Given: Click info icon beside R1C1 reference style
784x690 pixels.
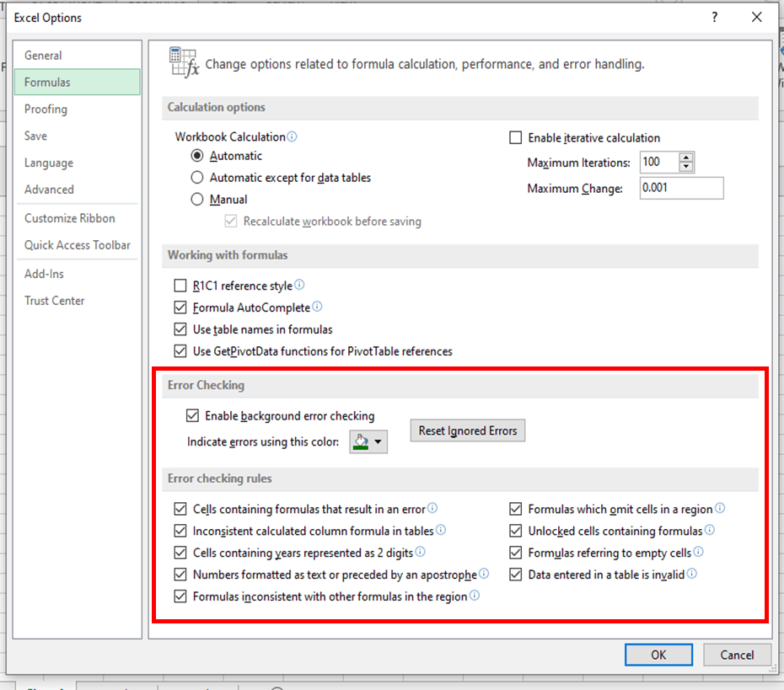Looking at the screenshot, I should [299, 285].
